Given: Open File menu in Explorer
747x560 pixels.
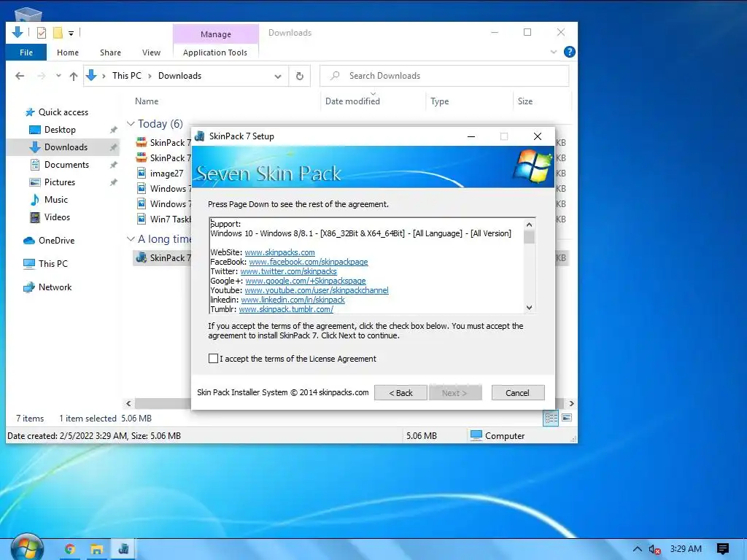Looking at the screenshot, I should (x=26, y=52).
